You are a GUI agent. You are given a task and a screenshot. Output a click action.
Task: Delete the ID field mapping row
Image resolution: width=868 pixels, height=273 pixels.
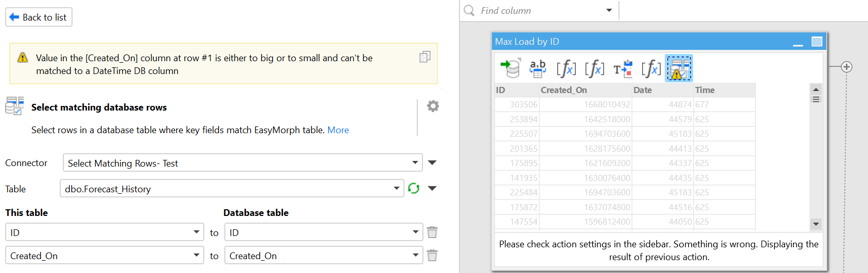click(432, 232)
